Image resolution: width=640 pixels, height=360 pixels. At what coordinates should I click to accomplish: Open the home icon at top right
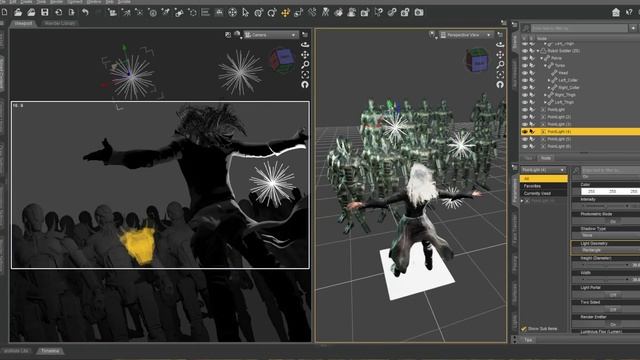tap(616, 12)
